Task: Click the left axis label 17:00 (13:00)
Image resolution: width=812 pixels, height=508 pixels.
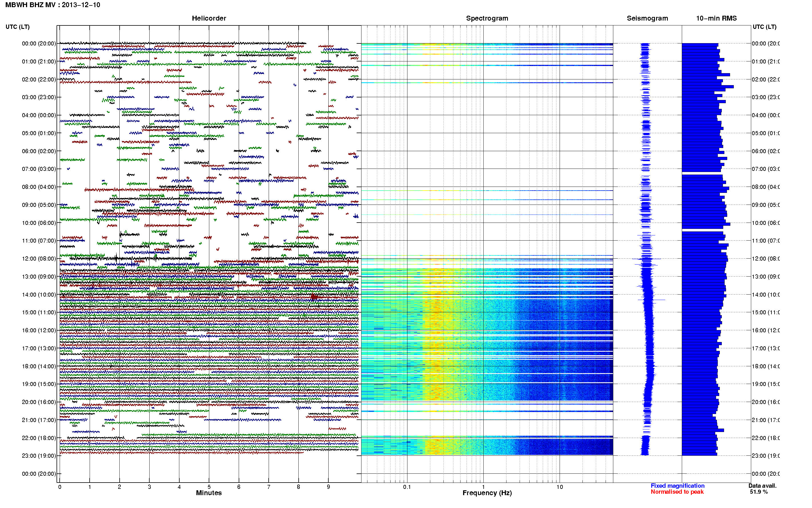Action: coord(39,348)
